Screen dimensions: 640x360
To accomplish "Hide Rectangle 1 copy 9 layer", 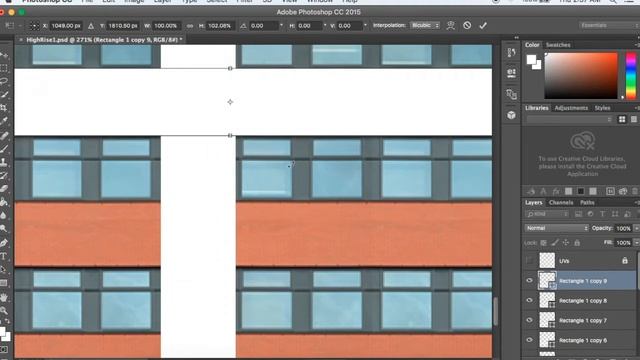I will 529,280.
